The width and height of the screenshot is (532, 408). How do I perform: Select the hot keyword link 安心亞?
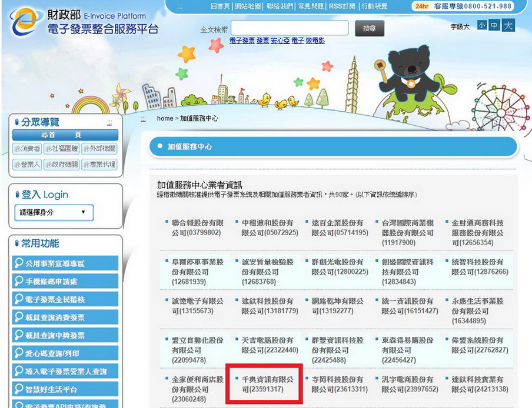click(x=280, y=41)
